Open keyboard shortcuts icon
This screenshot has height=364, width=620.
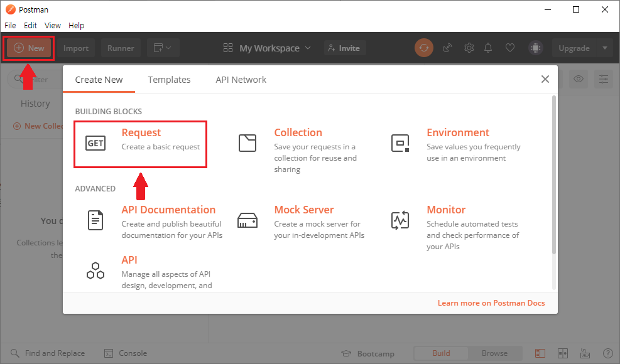click(585, 353)
